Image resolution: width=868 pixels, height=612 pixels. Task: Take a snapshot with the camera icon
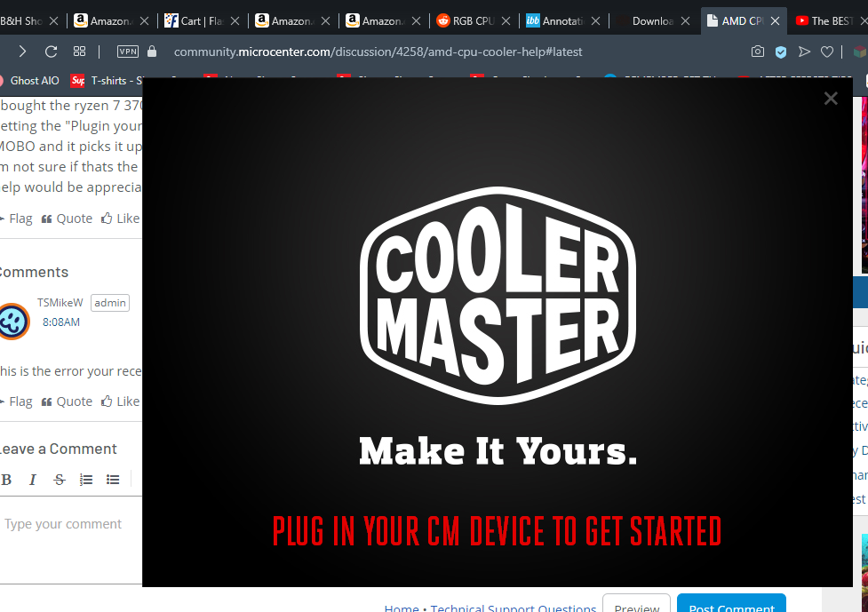click(757, 52)
